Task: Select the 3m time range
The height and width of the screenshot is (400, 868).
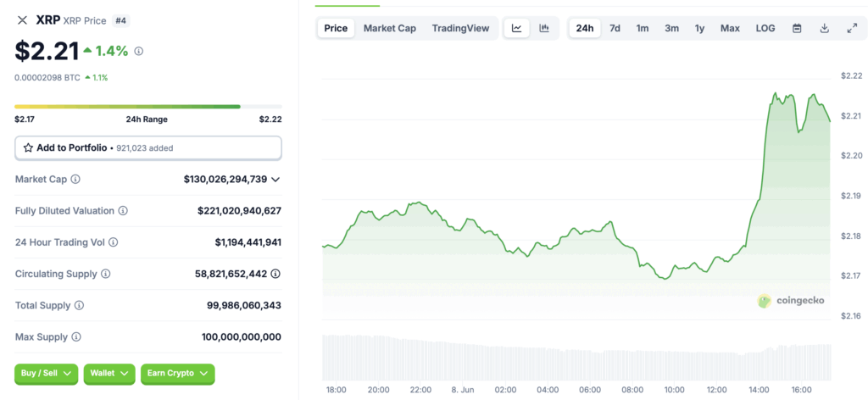Action: pos(671,28)
